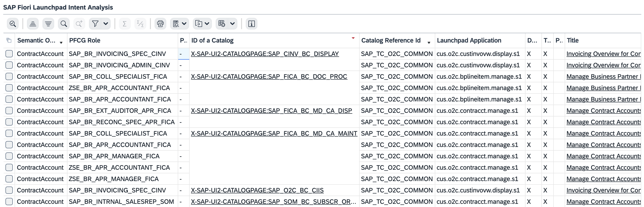Open the SAP_SOM_BC_SUBSCR_OR catalog link
This screenshot has height=207, width=644.
click(273, 202)
